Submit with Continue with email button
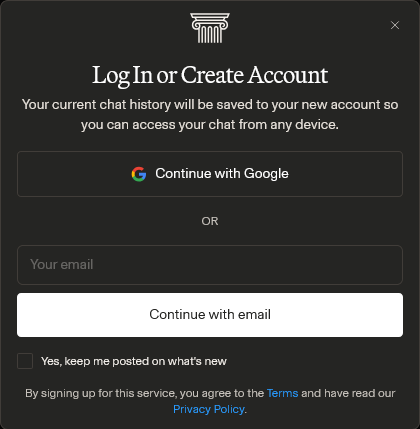 coord(210,315)
